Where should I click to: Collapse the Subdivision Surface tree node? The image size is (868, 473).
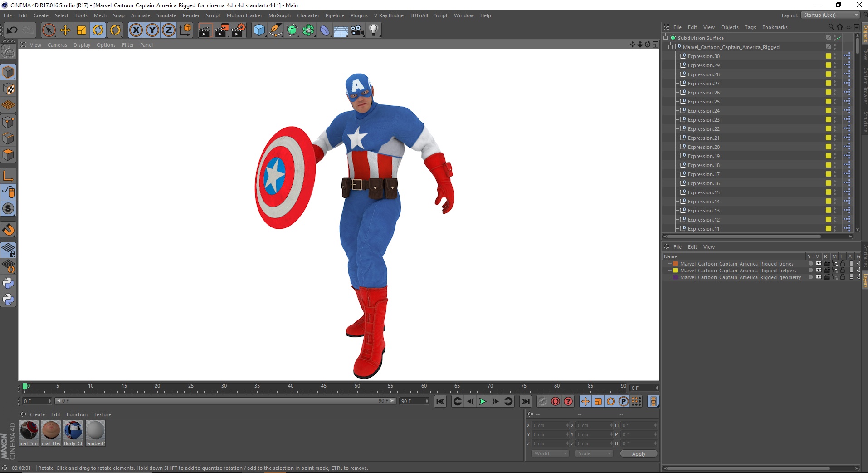click(x=666, y=38)
